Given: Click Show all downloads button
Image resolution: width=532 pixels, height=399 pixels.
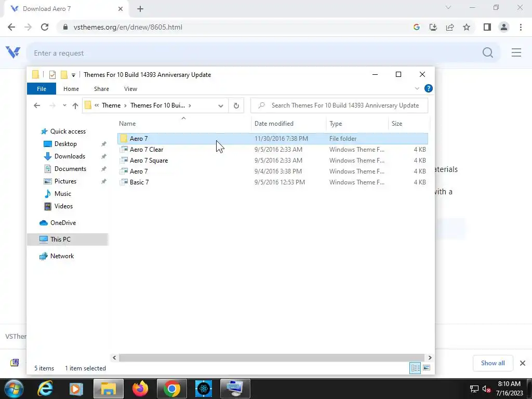Looking at the screenshot, I should (493, 363).
